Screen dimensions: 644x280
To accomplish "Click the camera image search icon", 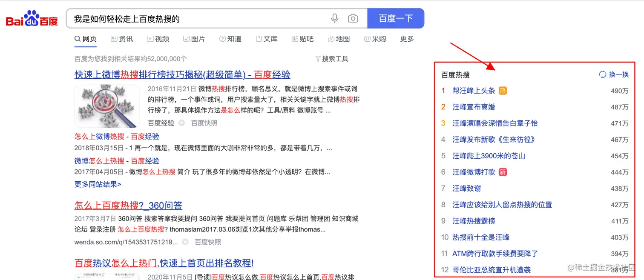I will pyautogui.click(x=353, y=18).
